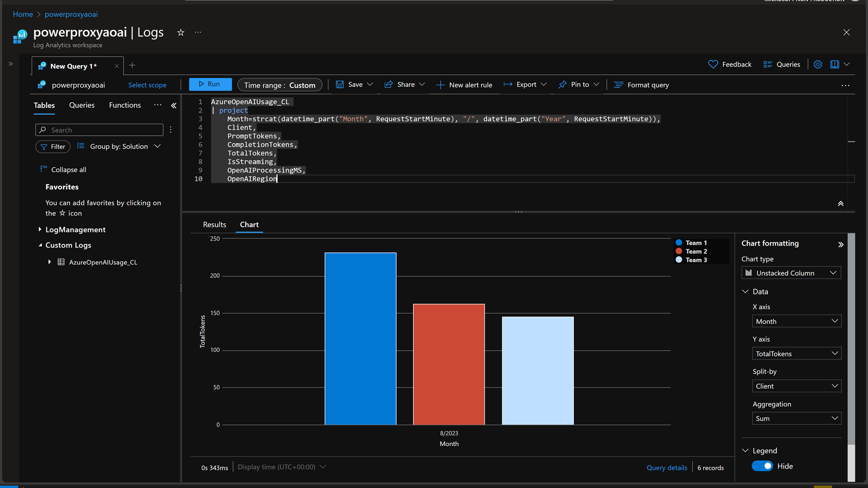Collapse the Chart formatting panel
868x488 pixels.
[840, 244]
